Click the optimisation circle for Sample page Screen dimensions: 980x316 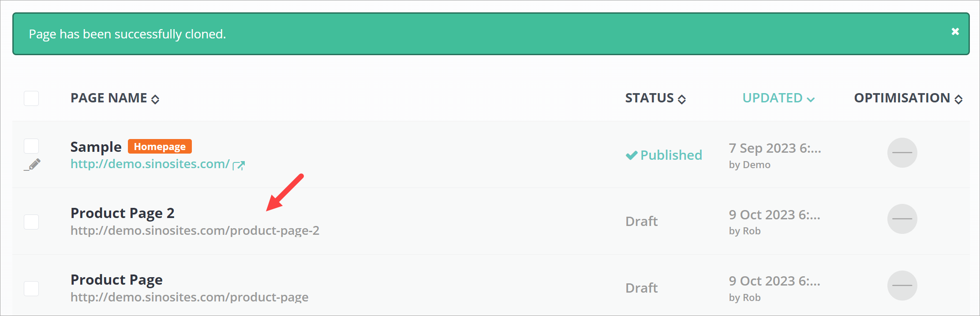[x=902, y=153]
